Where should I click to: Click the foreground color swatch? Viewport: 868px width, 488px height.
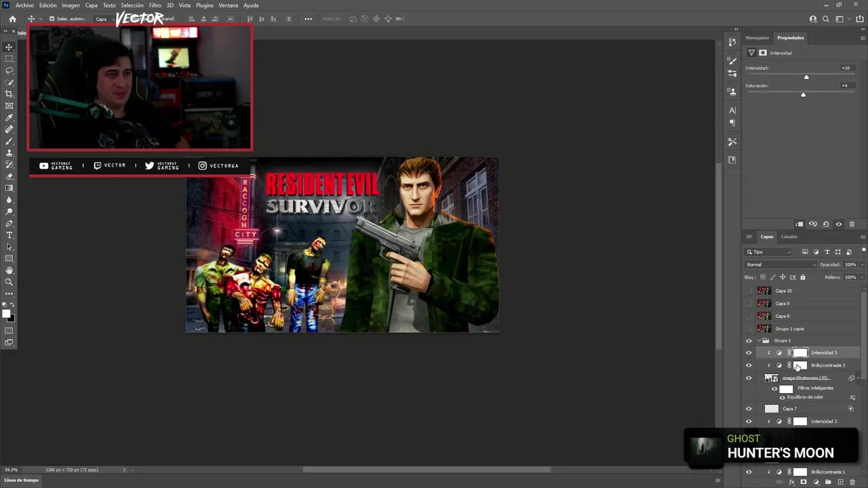click(7, 314)
